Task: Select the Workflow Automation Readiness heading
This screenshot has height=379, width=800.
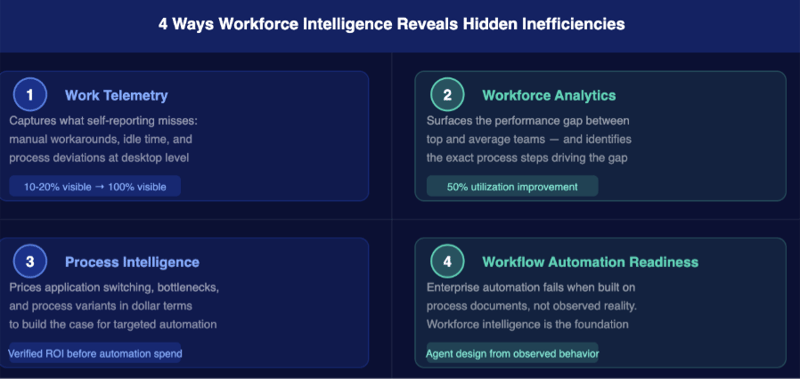Action: click(590, 262)
